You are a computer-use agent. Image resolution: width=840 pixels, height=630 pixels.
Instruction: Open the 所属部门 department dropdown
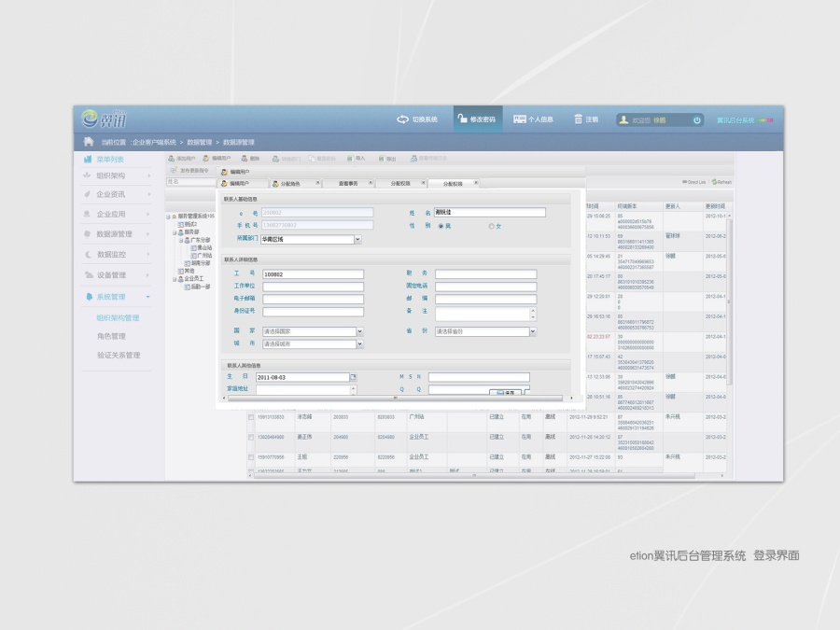[358, 239]
